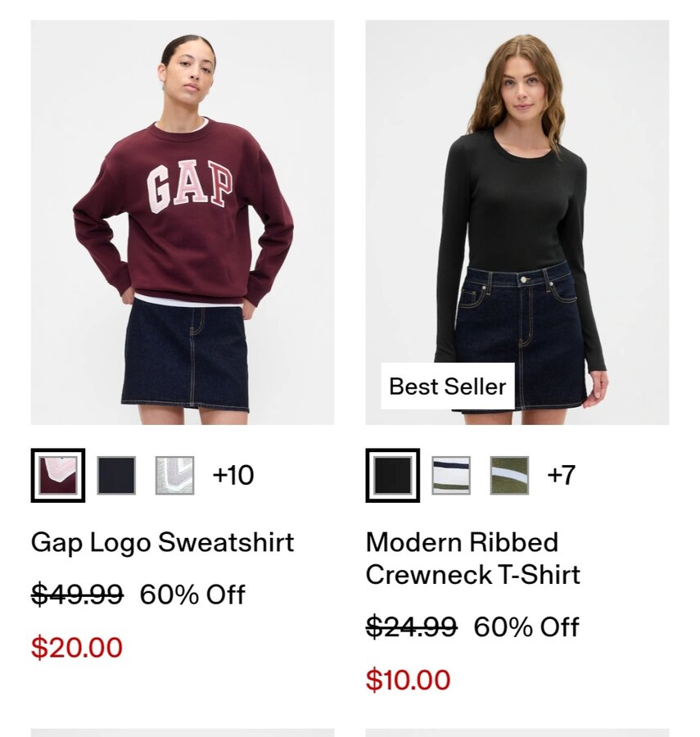Choose the grey logo sweatshirt swatch
Viewport: 700px width, 737px height.
[174, 475]
